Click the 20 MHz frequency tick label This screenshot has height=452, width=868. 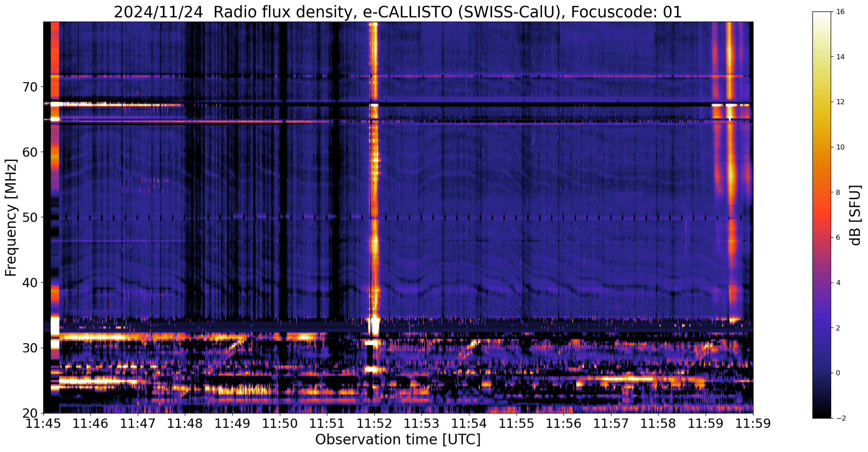[x=30, y=413]
